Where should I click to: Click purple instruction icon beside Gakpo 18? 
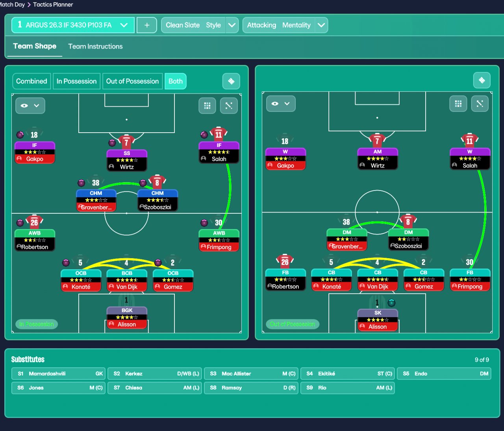(20, 135)
